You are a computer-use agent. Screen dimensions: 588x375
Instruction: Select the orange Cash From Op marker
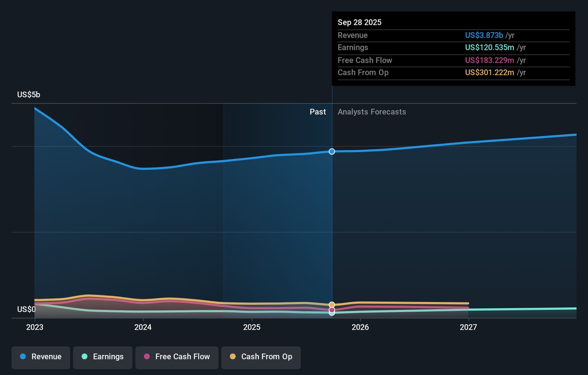[332, 305]
